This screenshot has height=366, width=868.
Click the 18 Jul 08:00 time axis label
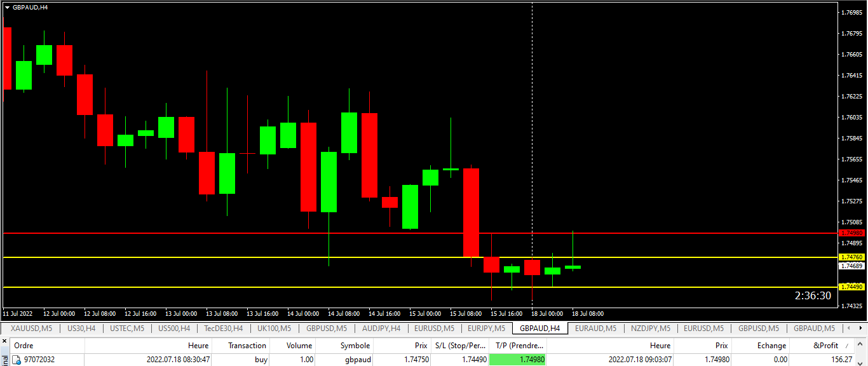point(588,314)
